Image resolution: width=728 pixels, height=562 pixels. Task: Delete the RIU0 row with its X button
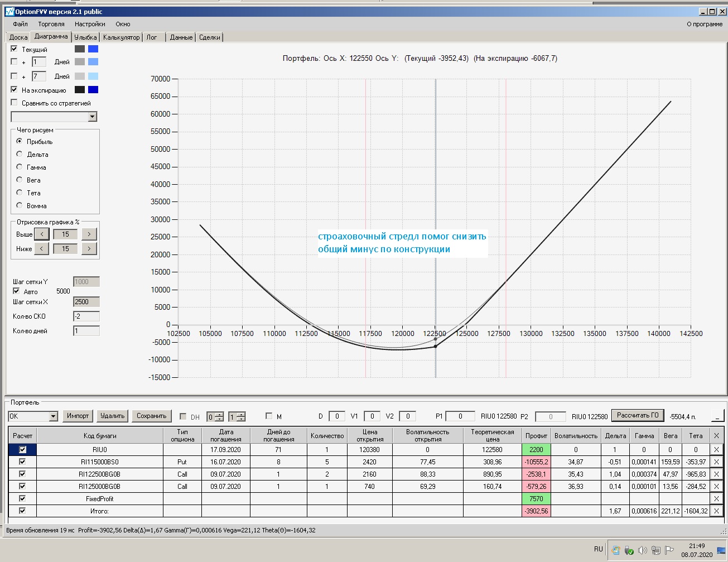716,450
